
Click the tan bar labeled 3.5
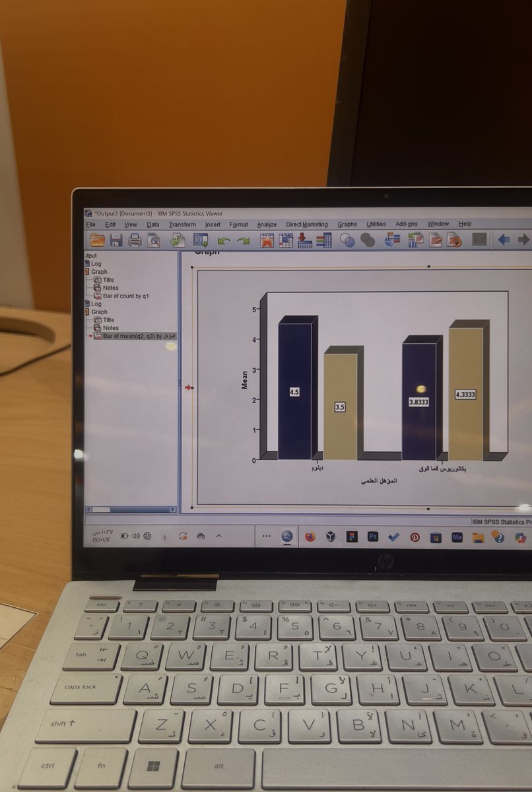tap(340, 407)
